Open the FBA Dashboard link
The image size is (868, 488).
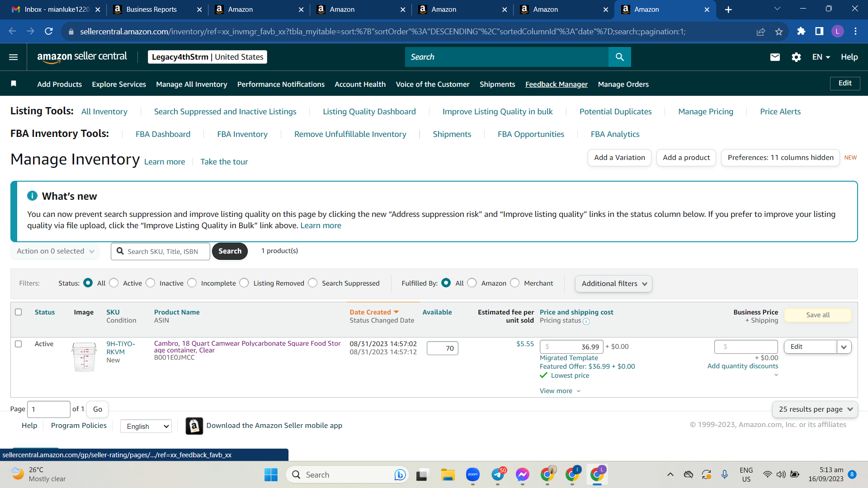tap(163, 134)
